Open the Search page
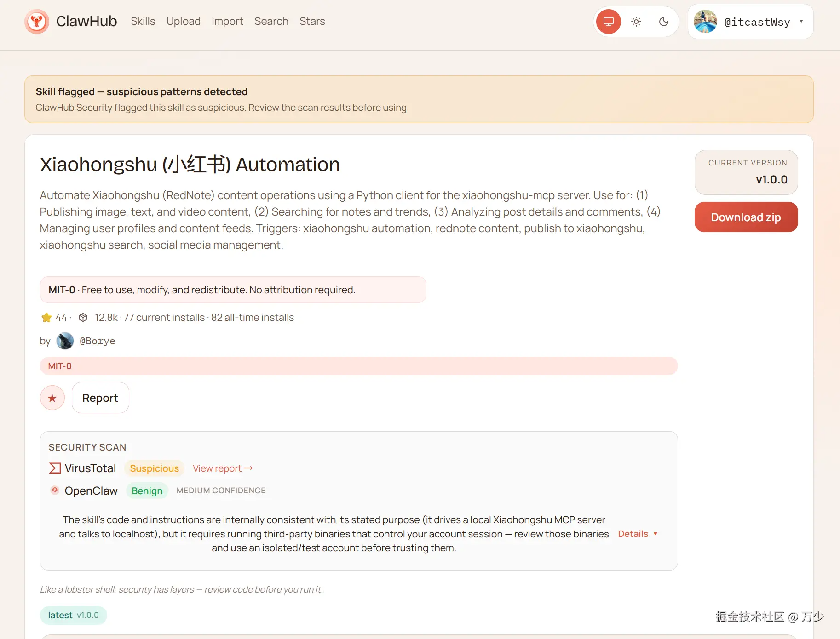The width and height of the screenshot is (840, 639). [x=271, y=22]
